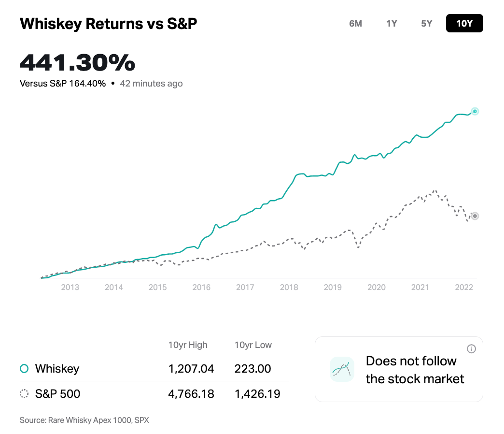This screenshot has width=504, height=434.
Task: Select the Whiskey line endpoint marker
Action: (x=475, y=111)
